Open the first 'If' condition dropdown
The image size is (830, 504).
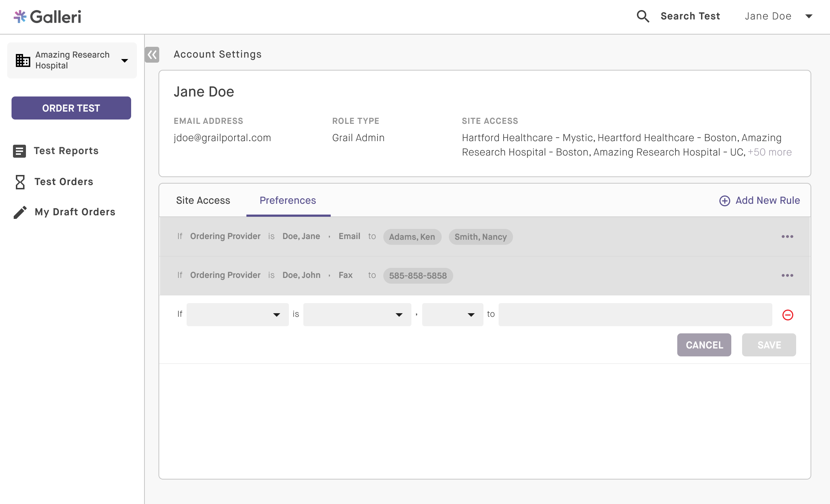coord(238,315)
